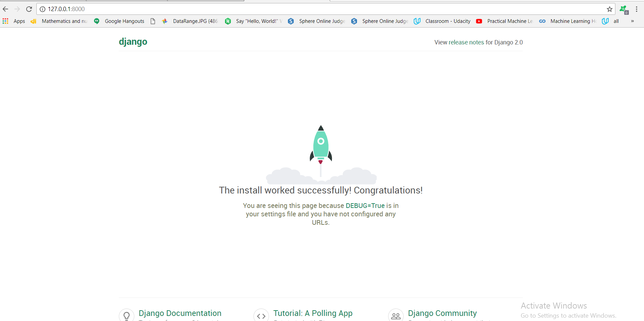Open the Say "Hello, World!" bookmark
The image size is (644, 321).
tap(253, 21)
